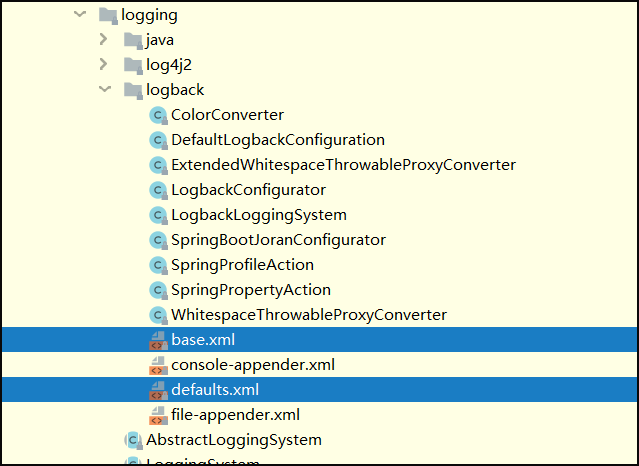The width and height of the screenshot is (639, 466).
Task: Collapse the logback folder chevron
Action: pos(105,89)
